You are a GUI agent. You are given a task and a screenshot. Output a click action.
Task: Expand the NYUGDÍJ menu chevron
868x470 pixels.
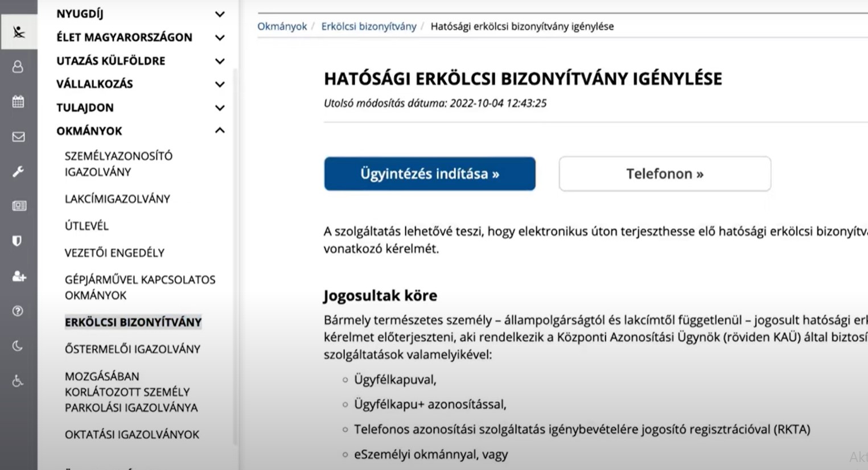[220, 14]
